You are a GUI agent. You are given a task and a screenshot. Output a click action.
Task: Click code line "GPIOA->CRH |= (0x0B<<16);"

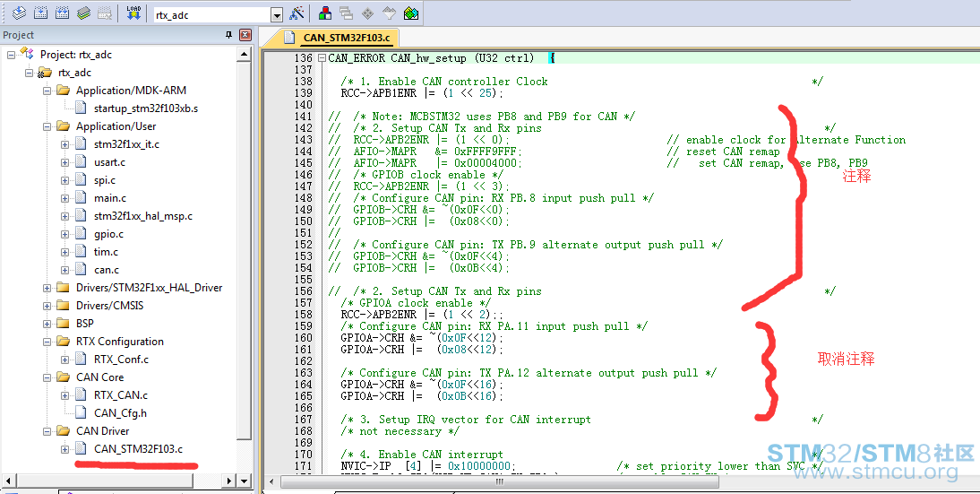(x=421, y=395)
